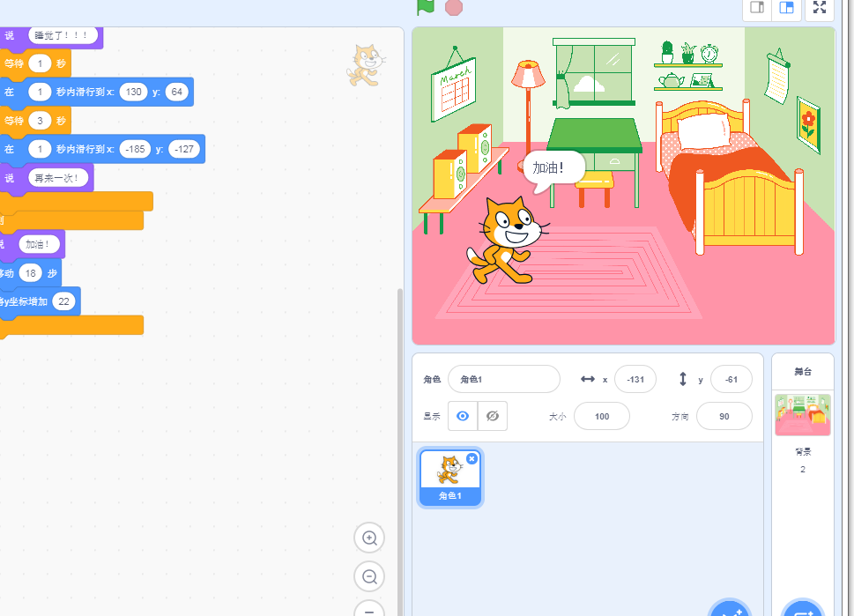
Task: Click the workspace vertical scrollbar
Action: pos(400,452)
